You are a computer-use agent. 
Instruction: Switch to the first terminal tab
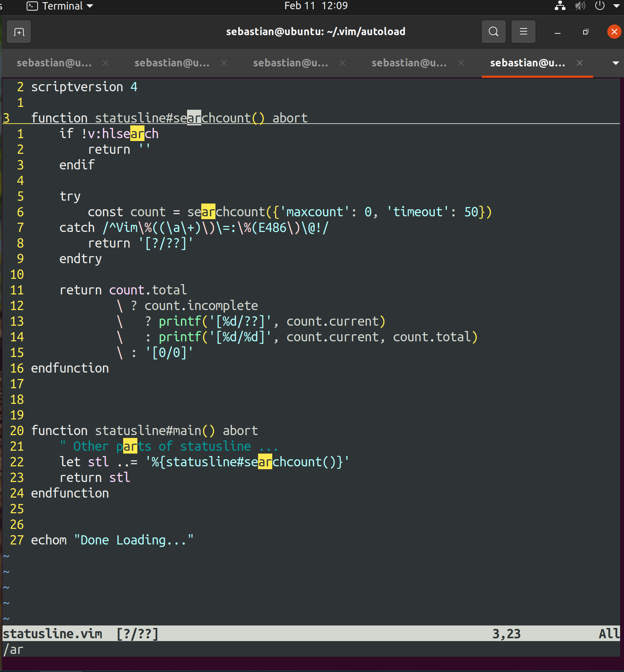(x=54, y=63)
